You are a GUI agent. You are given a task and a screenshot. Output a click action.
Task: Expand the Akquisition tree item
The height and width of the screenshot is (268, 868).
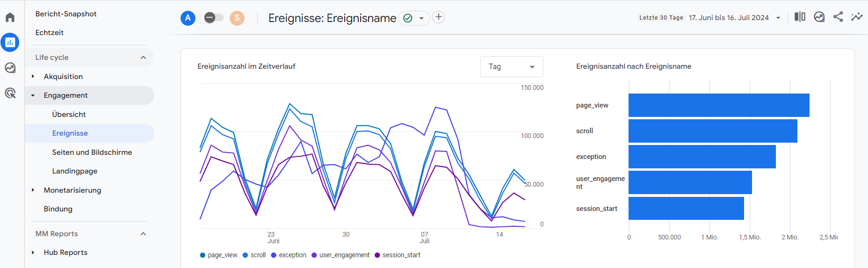pos(33,76)
